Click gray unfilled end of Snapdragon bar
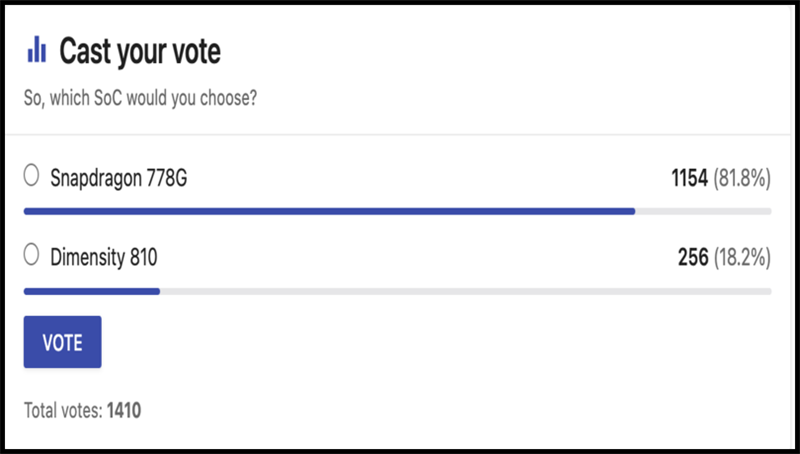Image resolution: width=800 pixels, height=454 pixels. [x=703, y=211]
